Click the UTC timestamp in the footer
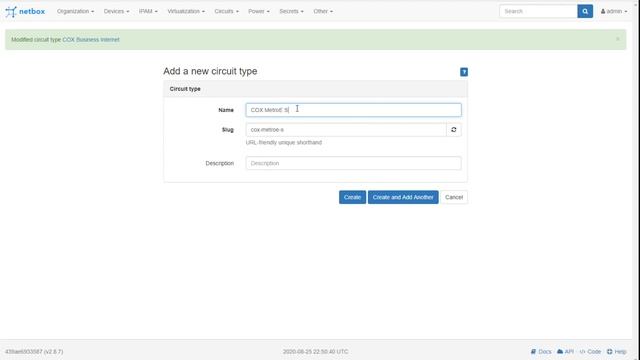The image size is (640, 360). (316, 351)
